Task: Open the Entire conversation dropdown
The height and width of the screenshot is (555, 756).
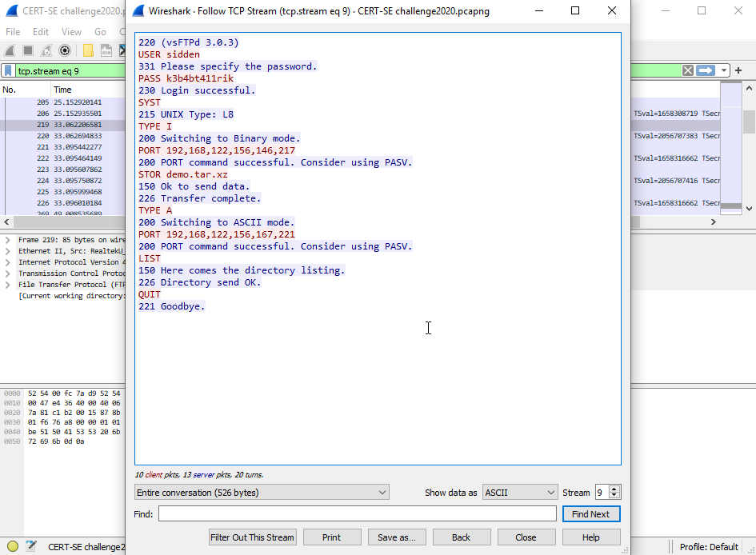Action: pyautogui.click(x=262, y=493)
